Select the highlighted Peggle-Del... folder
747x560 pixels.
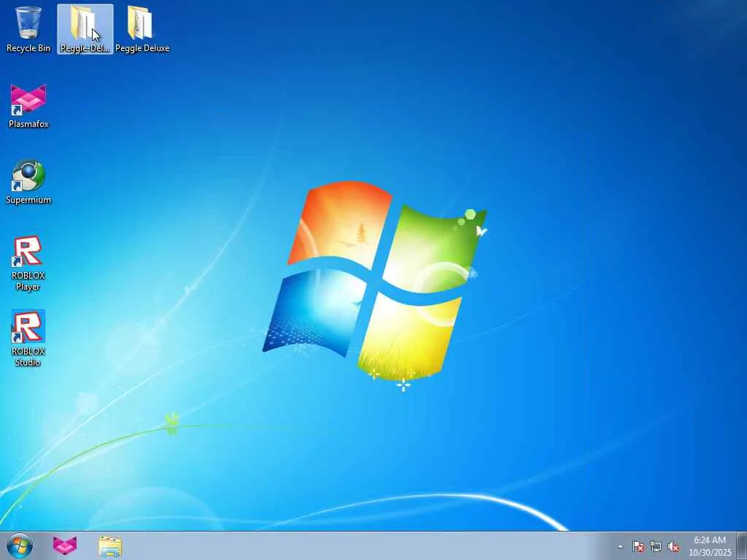(85, 29)
